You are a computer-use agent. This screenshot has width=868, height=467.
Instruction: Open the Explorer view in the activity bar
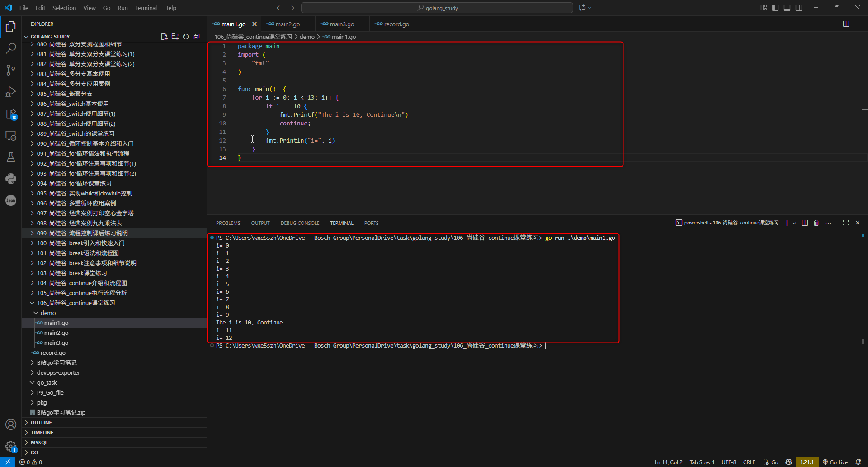11,27
